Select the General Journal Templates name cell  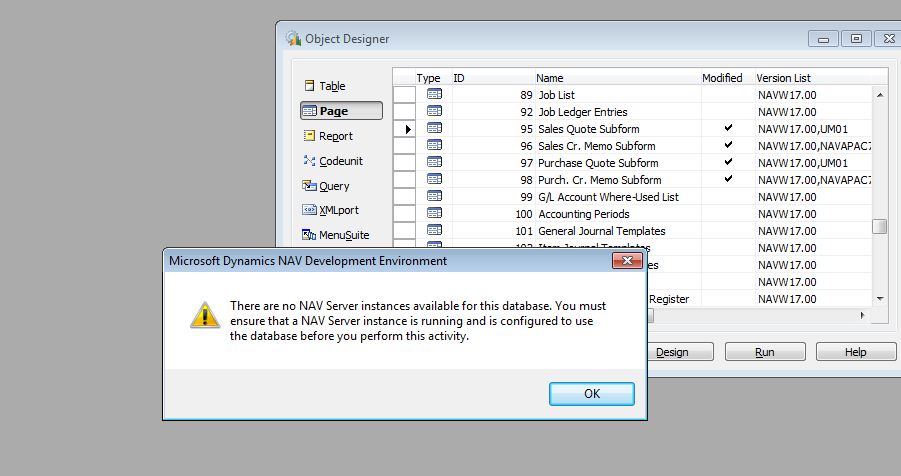tap(618, 231)
